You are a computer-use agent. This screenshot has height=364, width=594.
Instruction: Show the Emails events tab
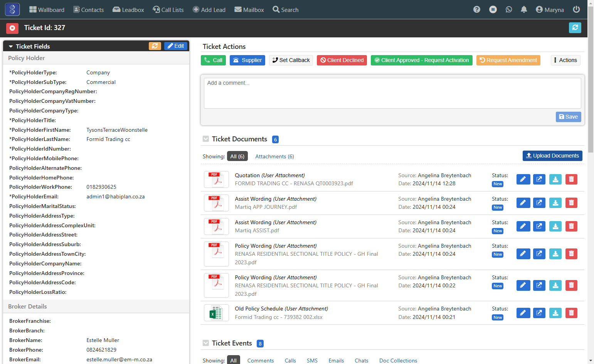(x=336, y=361)
